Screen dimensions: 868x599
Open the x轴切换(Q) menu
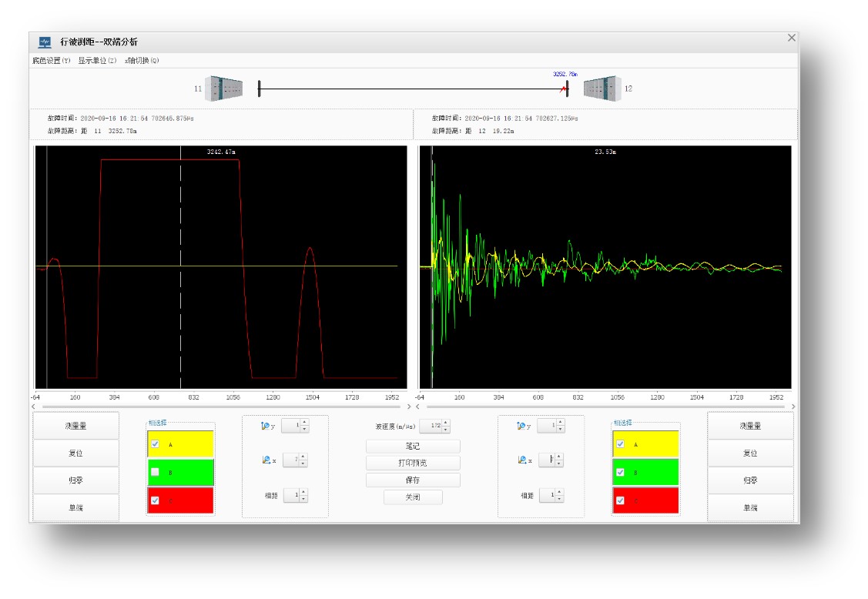point(142,60)
